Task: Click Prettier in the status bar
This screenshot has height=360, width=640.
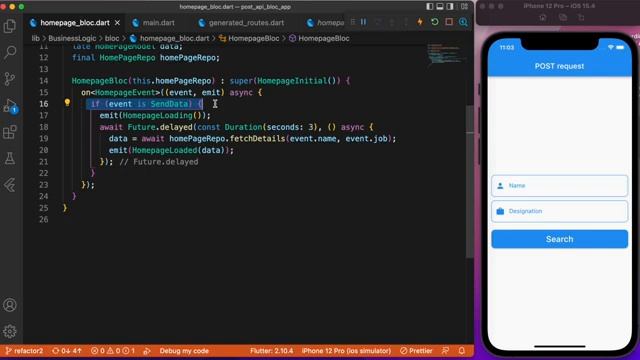Action: [416, 351]
